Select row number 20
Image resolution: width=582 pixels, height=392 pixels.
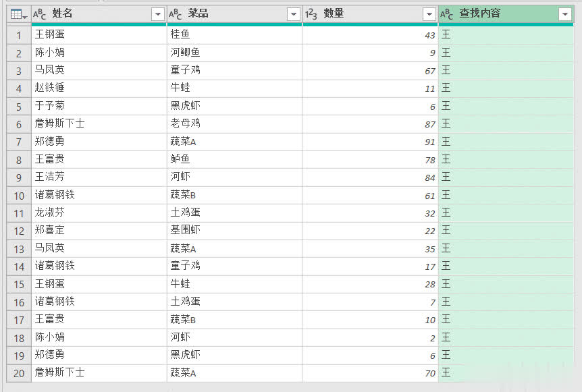point(19,373)
